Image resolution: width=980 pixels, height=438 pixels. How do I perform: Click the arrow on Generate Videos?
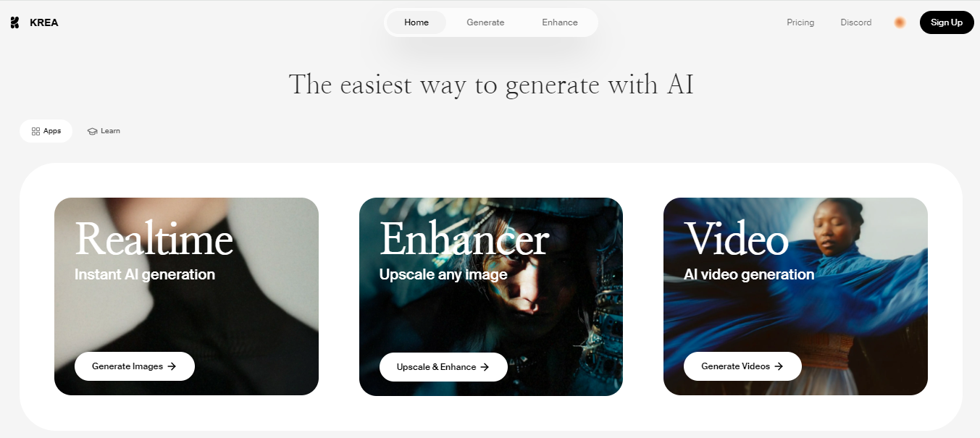tap(779, 366)
